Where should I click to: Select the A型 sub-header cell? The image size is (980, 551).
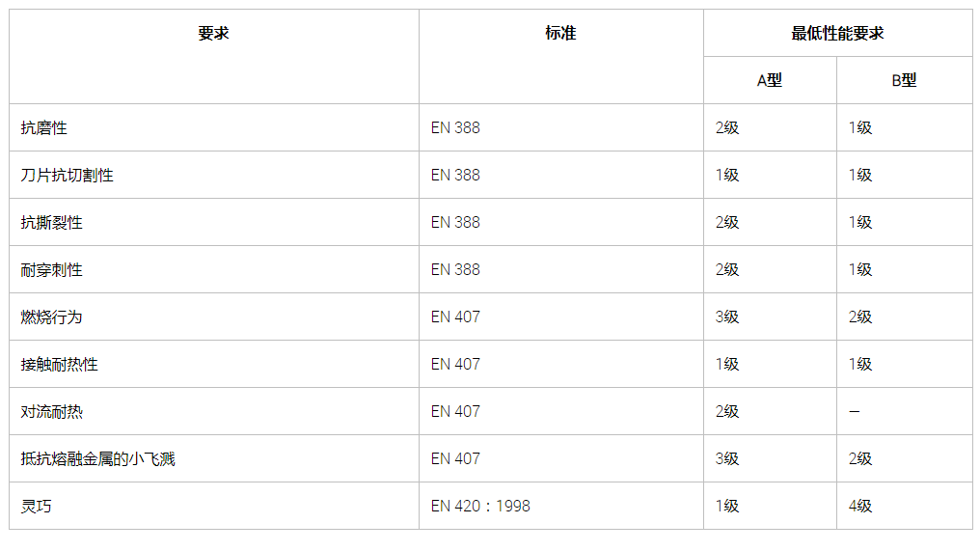[x=769, y=81]
